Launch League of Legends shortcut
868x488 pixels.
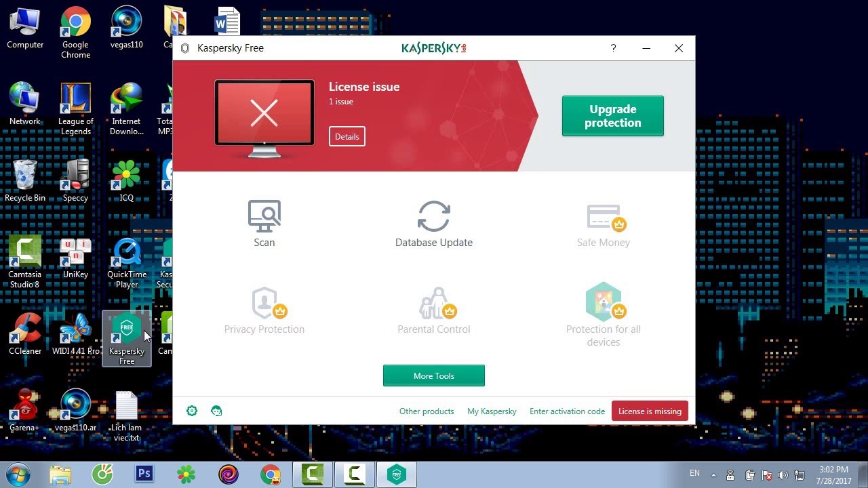point(75,109)
